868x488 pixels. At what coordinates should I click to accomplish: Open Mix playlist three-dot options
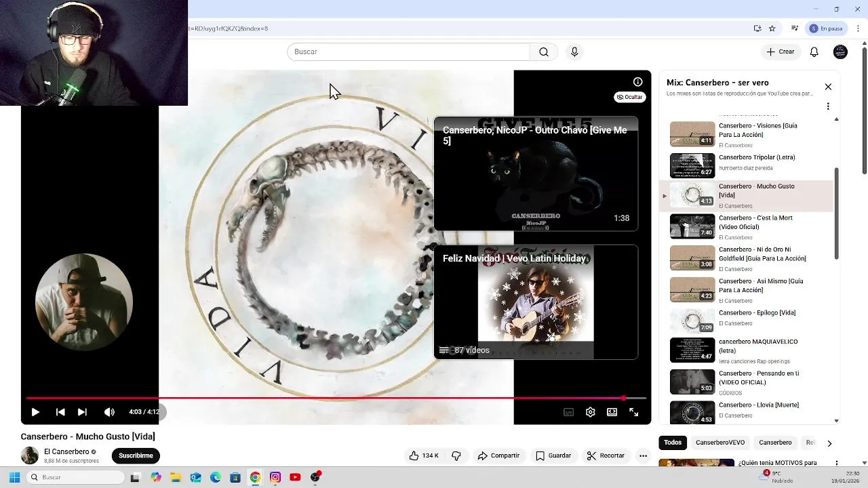tap(828, 106)
